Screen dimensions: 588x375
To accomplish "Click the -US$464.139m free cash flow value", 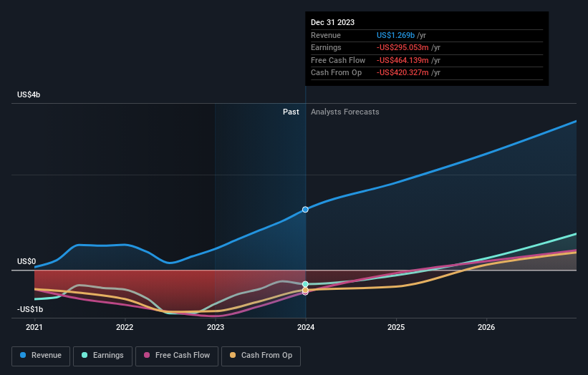I will (403, 60).
